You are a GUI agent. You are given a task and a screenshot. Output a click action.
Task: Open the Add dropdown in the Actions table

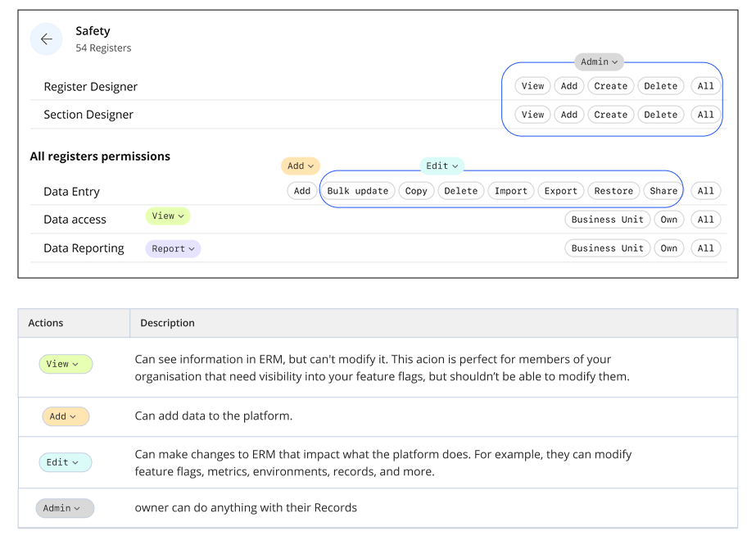click(x=65, y=416)
